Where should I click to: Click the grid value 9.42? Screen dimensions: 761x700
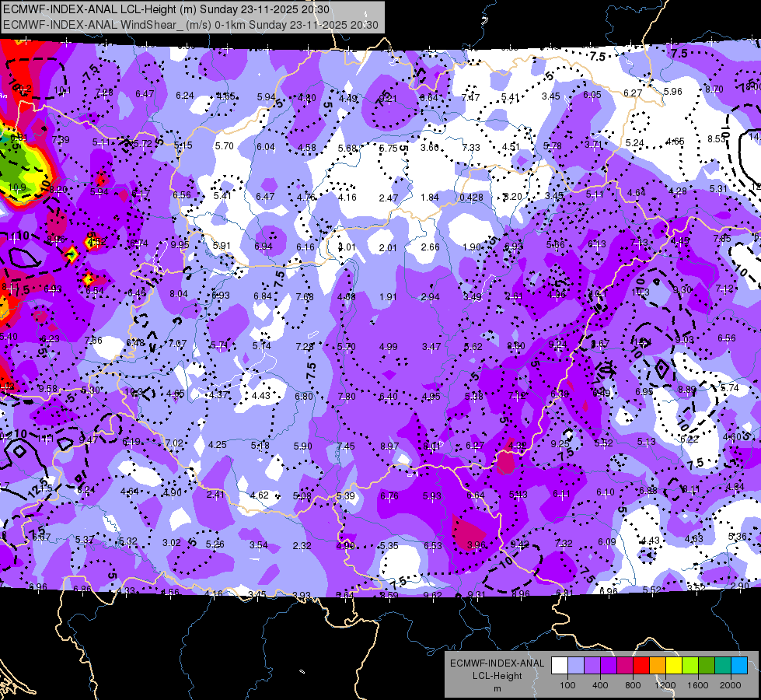pos(520,544)
